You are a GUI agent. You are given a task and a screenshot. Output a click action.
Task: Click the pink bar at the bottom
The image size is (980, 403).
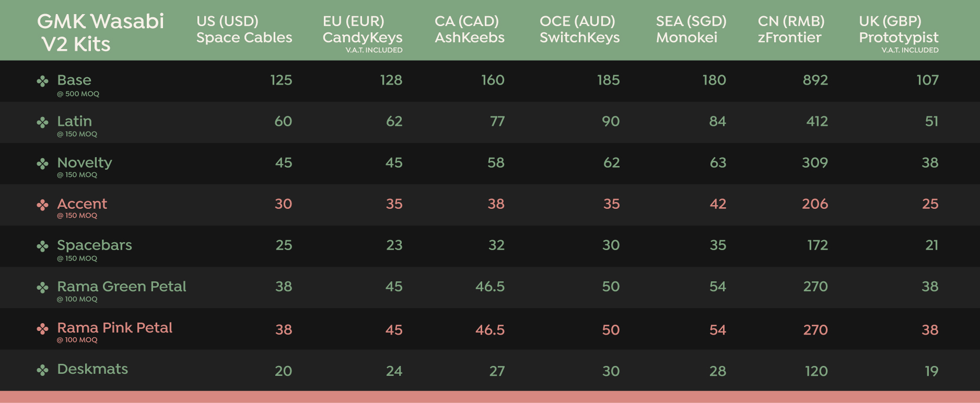click(490, 397)
